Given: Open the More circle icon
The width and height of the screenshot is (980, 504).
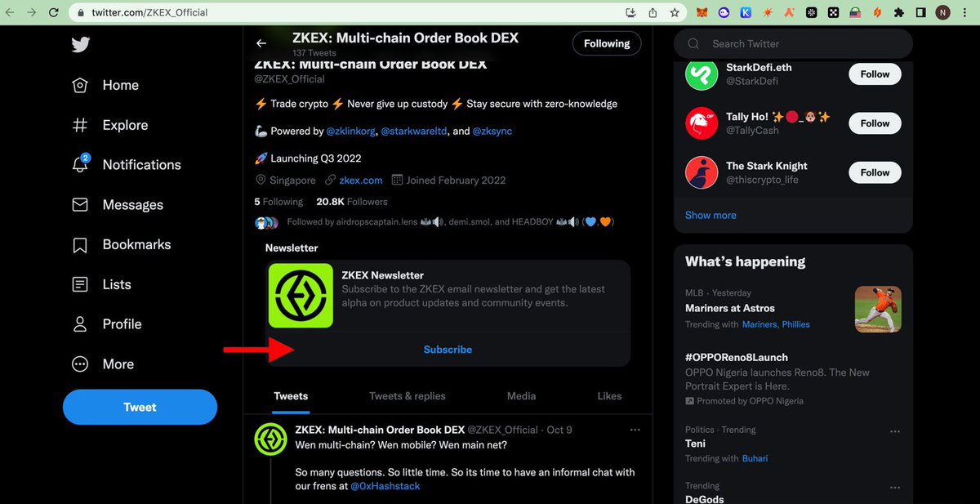Looking at the screenshot, I should click(x=80, y=364).
